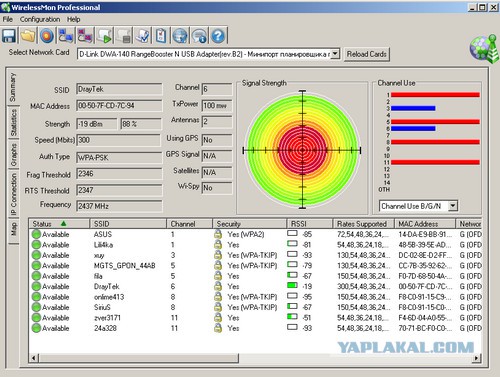Click the green status icon for Lili4ka row
The height and width of the screenshot is (377, 500).
[x=36, y=245]
